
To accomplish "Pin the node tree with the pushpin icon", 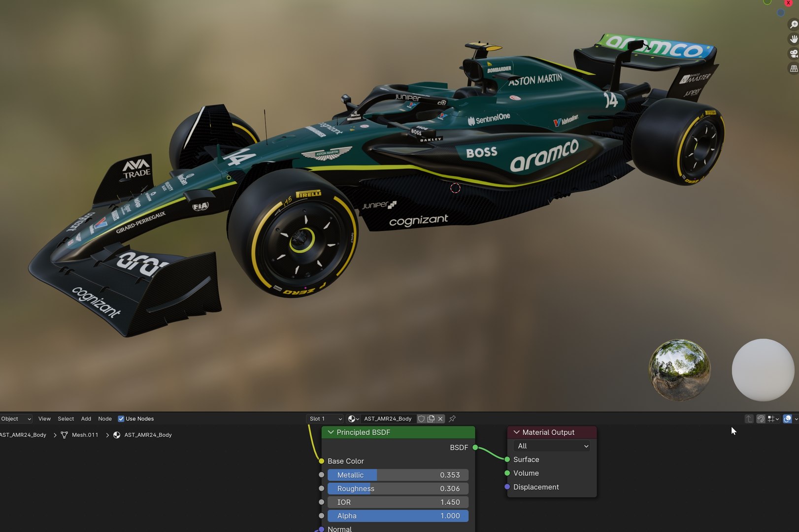I will pyautogui.click(x=452, y=419).
